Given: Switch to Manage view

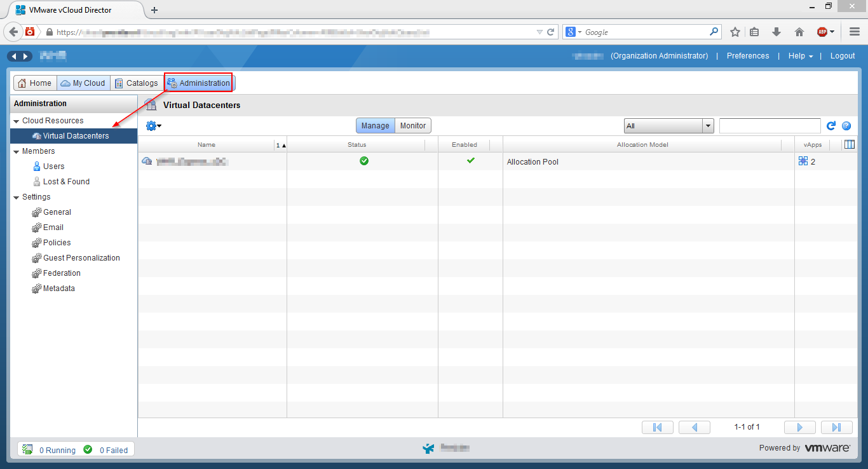Looking at the screenshot, I should click(375, 126).
